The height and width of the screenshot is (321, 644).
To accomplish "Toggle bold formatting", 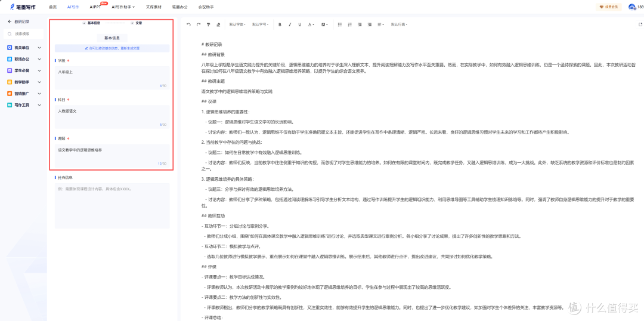I will pos(280,24).
